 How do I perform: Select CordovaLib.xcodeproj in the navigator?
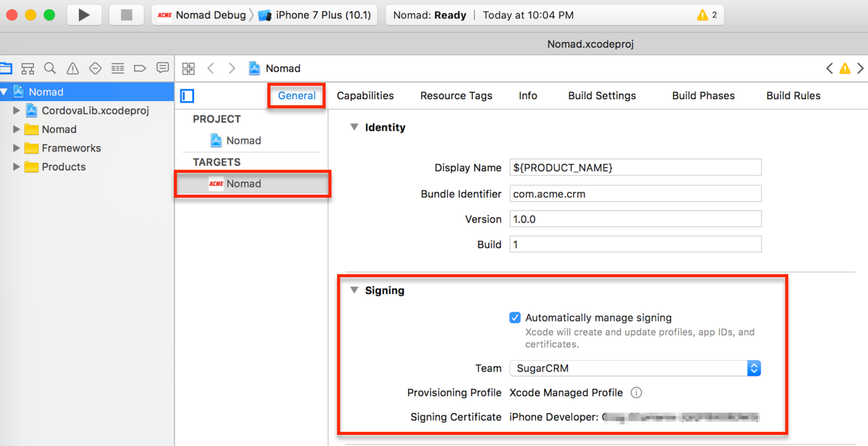click(87, 110)
